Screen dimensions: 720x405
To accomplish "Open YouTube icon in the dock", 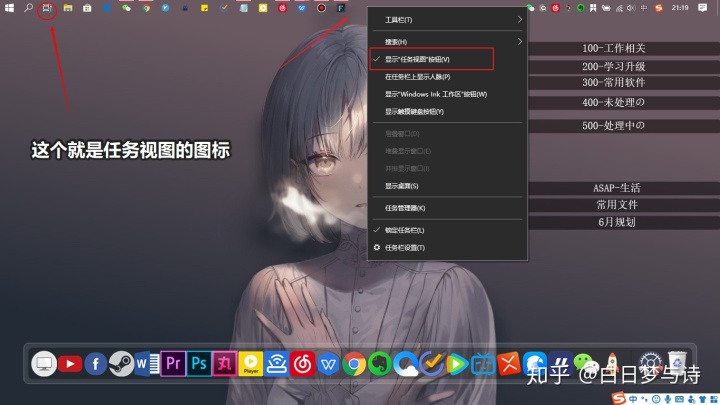I will click(x=70, y=364).
